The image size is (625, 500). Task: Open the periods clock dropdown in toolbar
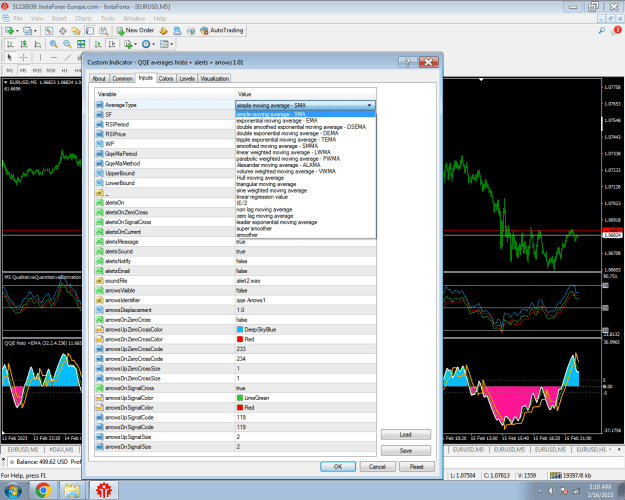point(148,44)
